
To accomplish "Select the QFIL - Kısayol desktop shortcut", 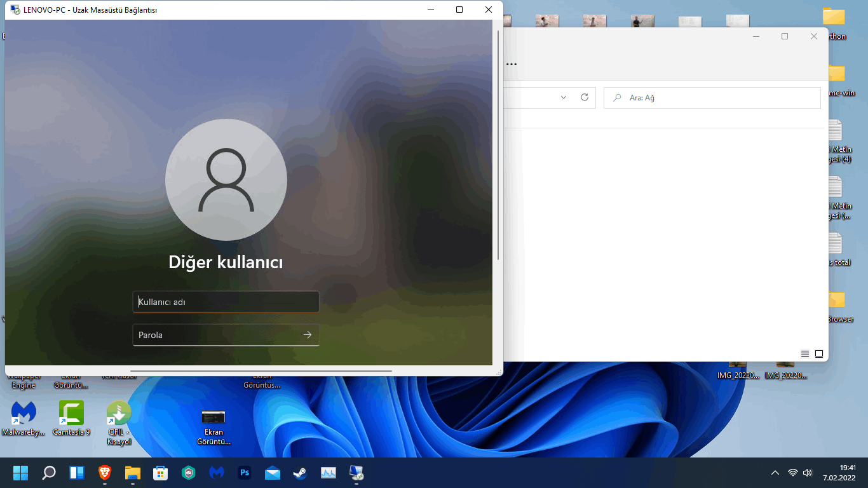I will (x=119, y=423).
